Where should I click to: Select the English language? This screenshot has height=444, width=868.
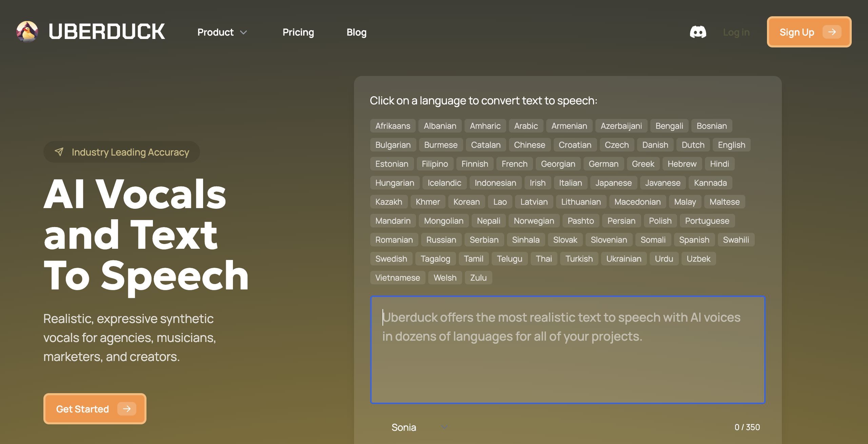point(732,145)
